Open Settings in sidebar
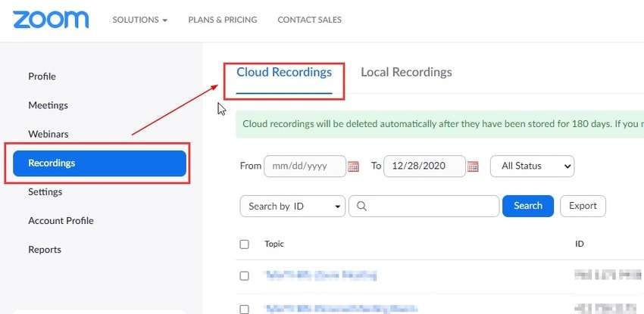The image size is (644, 314). (45, 192)
